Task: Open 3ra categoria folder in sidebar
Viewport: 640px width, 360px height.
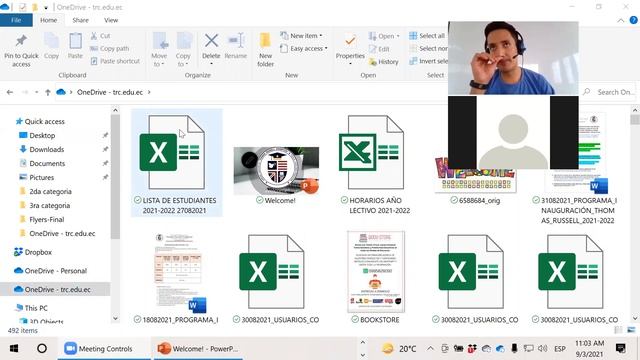Action: click(x=49, y=205)
